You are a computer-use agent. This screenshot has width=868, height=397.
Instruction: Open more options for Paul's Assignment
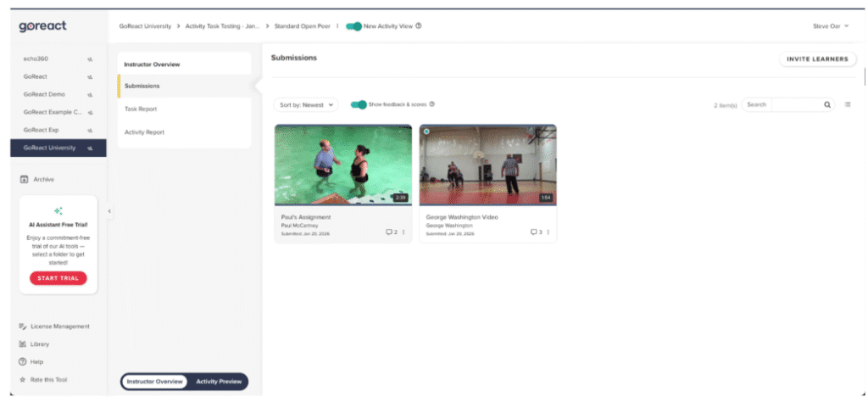tap(403, 232)
